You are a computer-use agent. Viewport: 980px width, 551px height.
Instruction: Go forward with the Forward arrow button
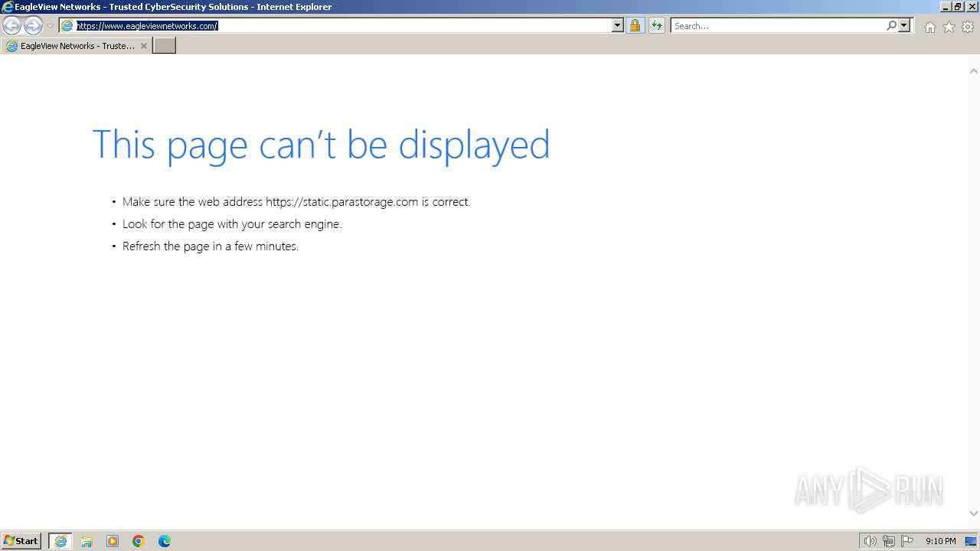click(33, 26)
